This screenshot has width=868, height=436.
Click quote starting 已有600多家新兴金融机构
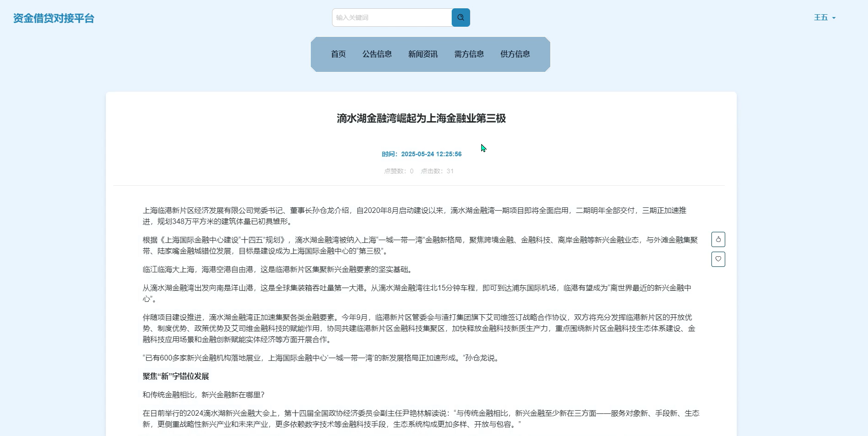[x=322, y=358]
